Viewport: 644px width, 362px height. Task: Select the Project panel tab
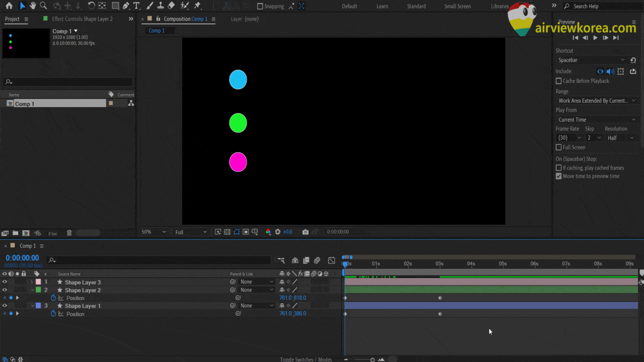point(12,19)
